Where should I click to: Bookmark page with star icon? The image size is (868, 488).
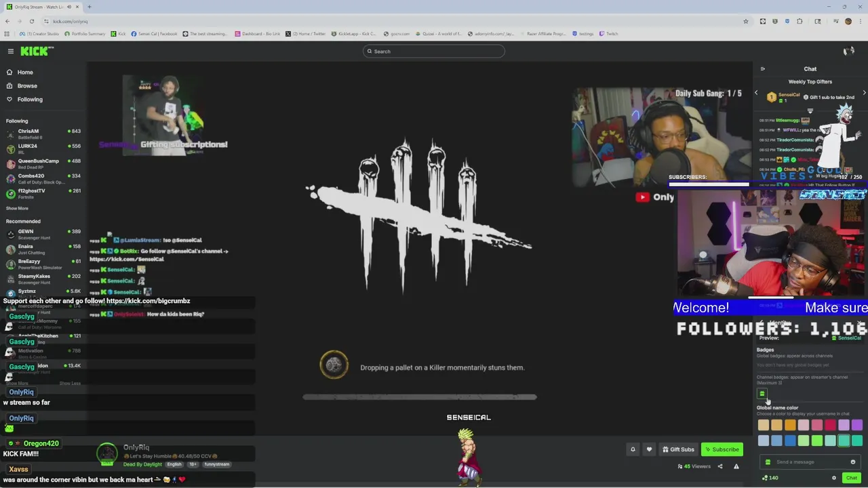[746, 21]
